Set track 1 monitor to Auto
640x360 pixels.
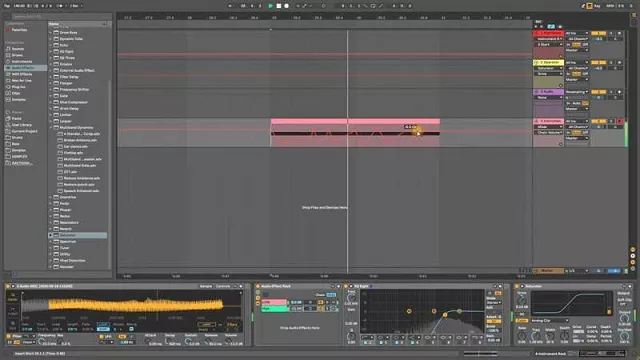click(576, 44)
